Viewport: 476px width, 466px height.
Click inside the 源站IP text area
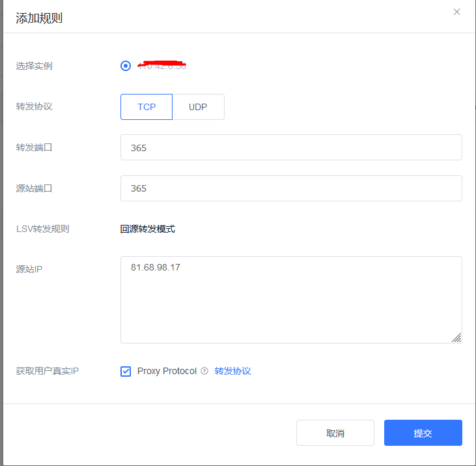pos(291,300)
